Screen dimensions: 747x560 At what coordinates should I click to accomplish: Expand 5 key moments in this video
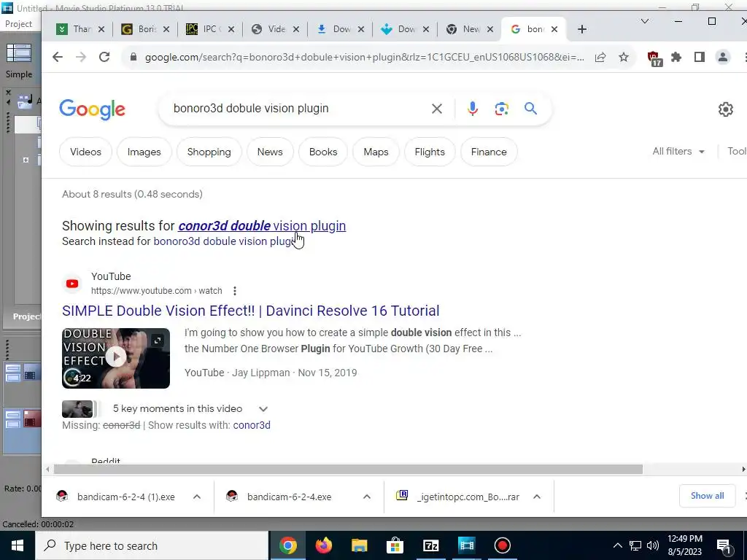tap(263, 408)
